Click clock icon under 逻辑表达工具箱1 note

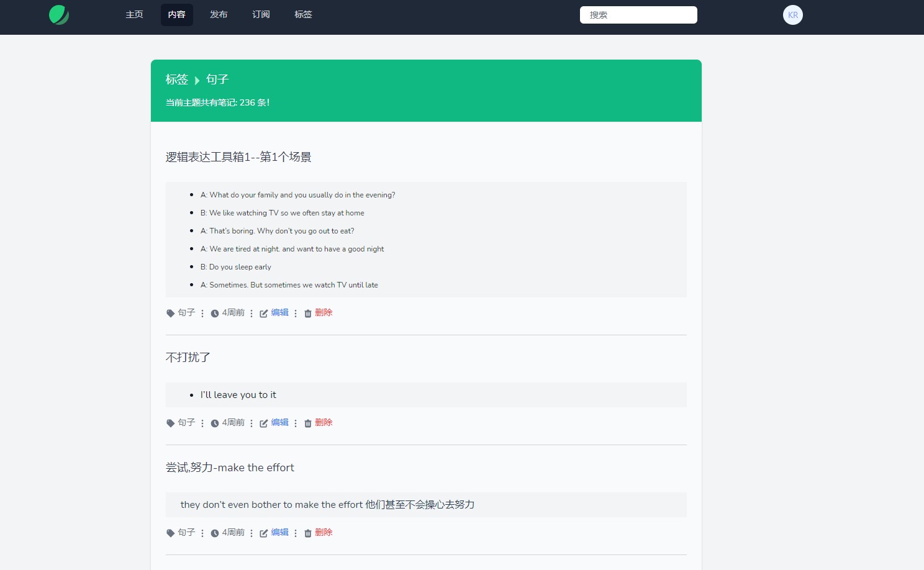pos(215,314)
